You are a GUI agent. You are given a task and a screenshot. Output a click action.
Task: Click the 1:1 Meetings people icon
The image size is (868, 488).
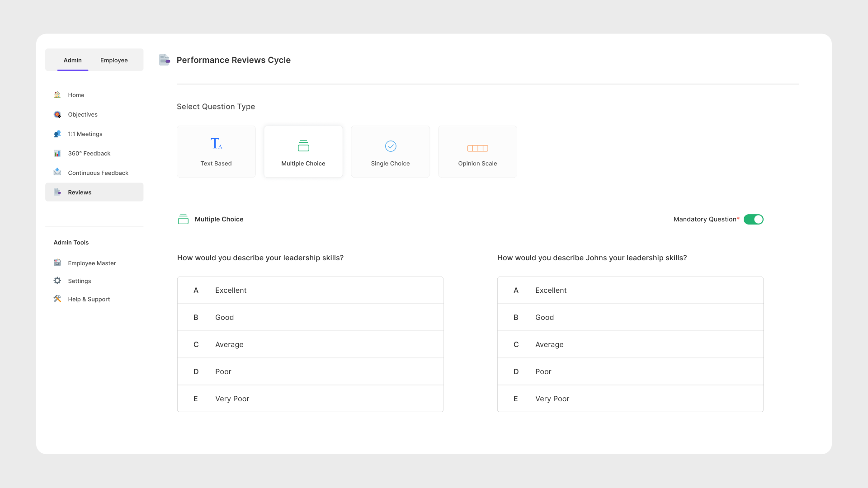[57, 134]
